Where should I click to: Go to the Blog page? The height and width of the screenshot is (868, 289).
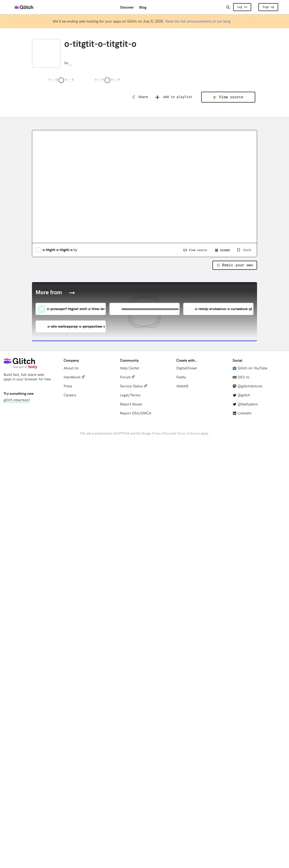pos(143,7)
